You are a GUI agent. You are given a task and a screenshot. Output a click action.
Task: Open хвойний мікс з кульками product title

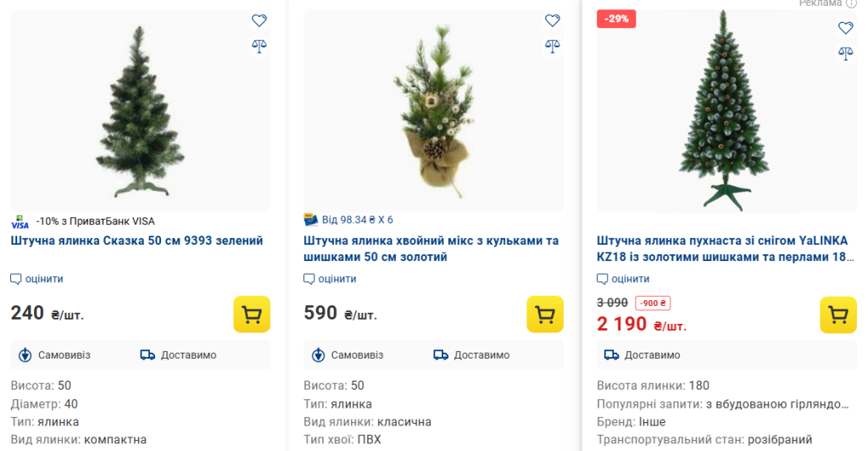tap(431, 248)
